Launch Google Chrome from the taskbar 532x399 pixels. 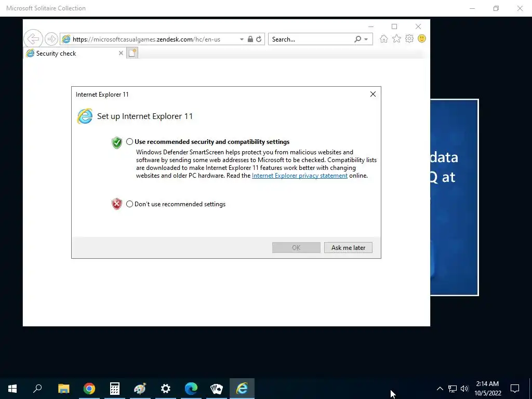[x=89, y=389]
